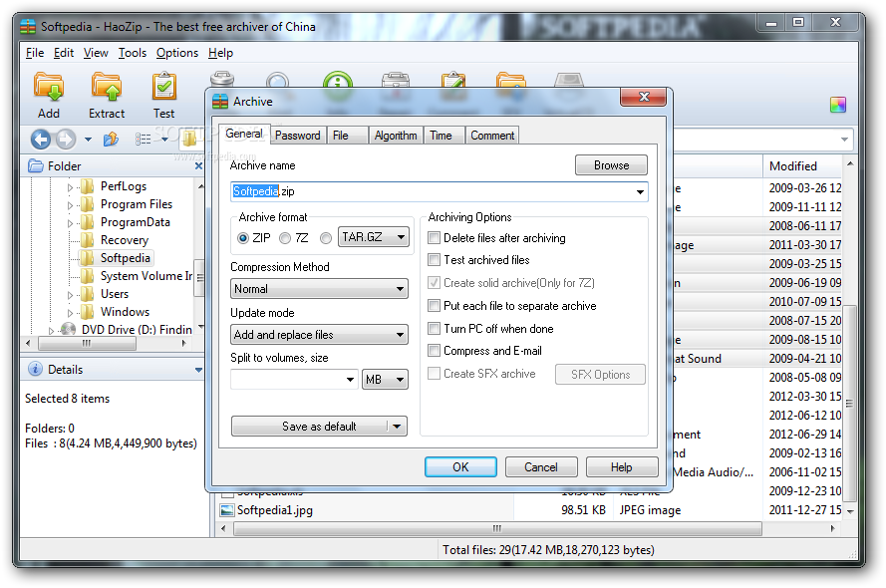
Task: Open the Edit menu
Action: click(64, 53)
